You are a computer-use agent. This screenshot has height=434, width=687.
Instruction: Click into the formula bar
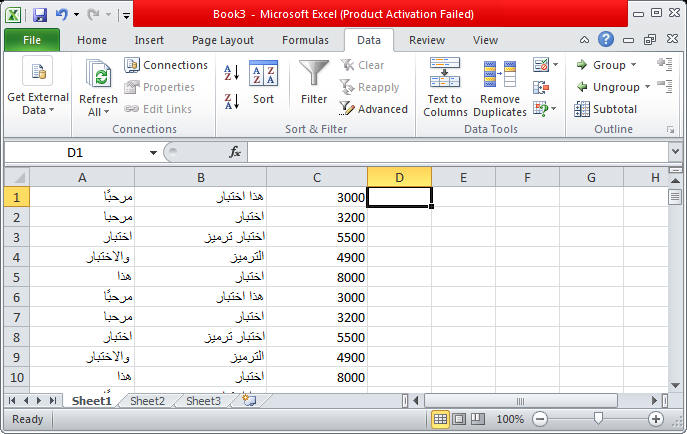point(457,152)
